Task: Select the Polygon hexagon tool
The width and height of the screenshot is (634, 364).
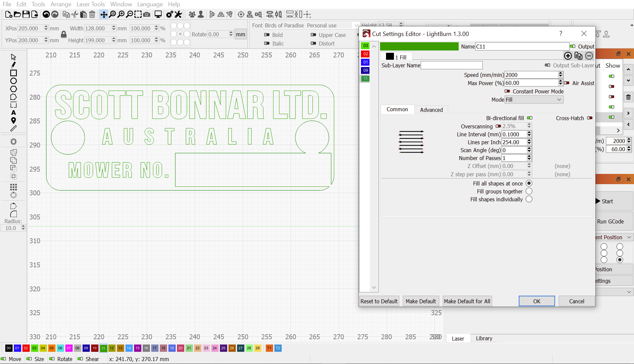Action: click(x=14, y=89)
